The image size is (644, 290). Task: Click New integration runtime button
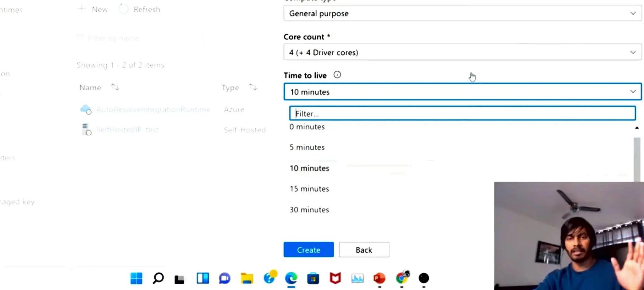pos(93,9)
